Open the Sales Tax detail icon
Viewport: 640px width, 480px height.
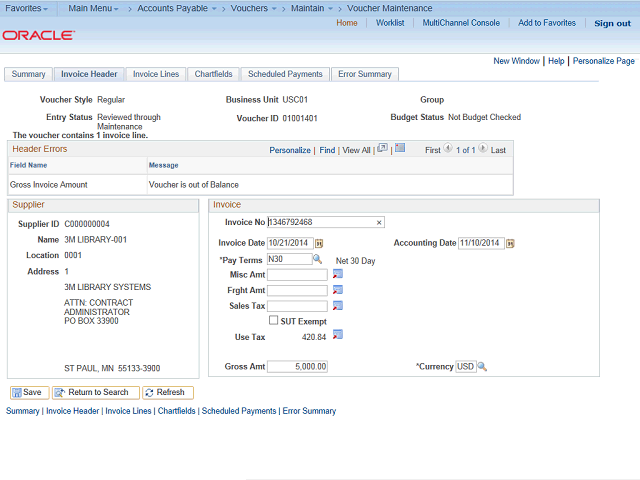pos(338,305)
